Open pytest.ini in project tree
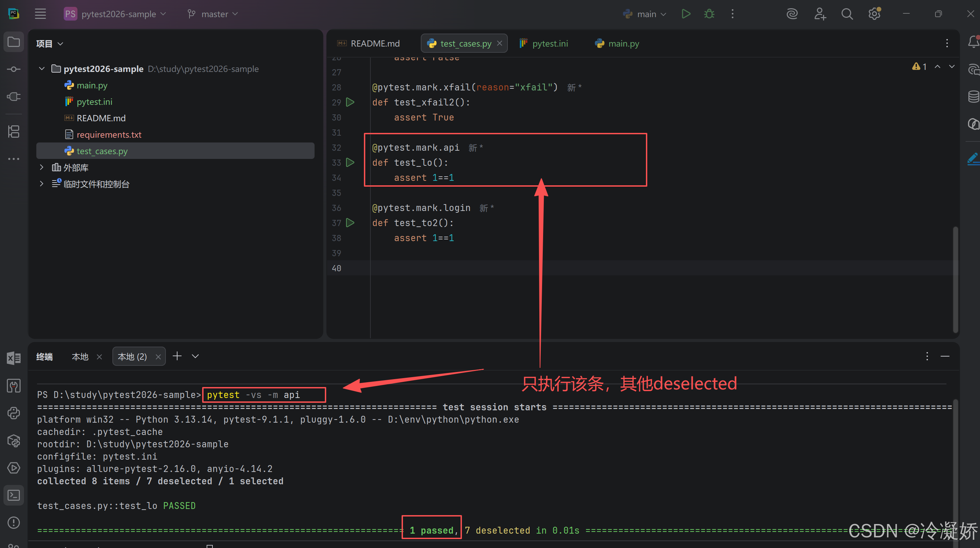This screenshot has height=548, width=980. (94, 102)
